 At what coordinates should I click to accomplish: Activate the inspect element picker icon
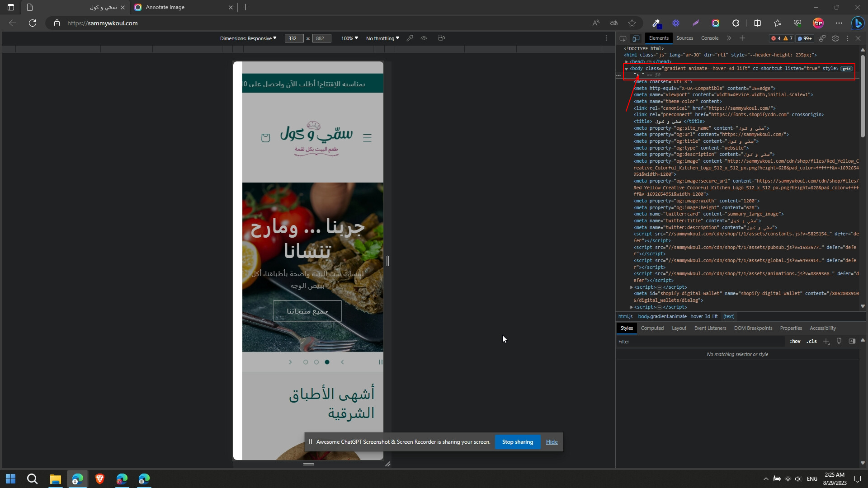(x=623, y=38)
